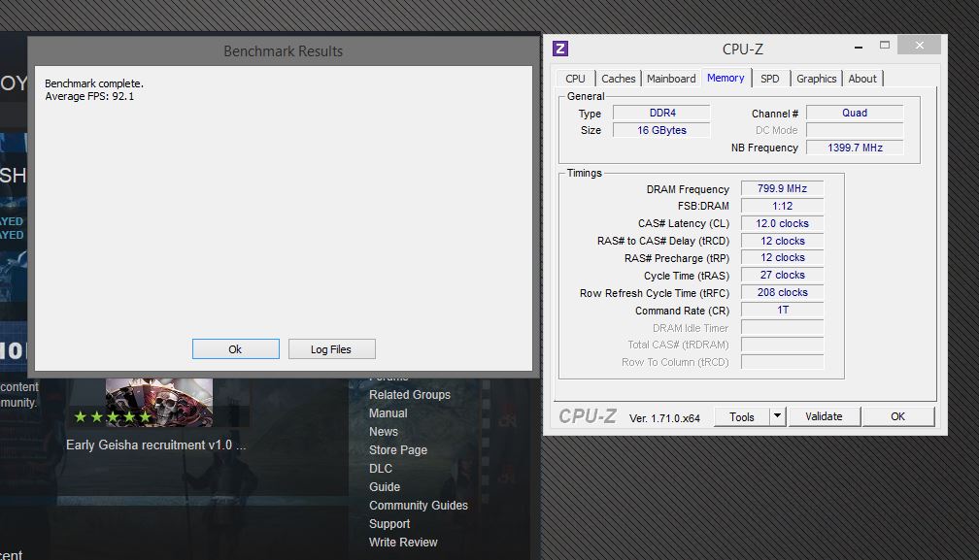Viewport: 979px width, 560px height.
Task: Click the Write Review link
Action: click(x=403, y=543)
